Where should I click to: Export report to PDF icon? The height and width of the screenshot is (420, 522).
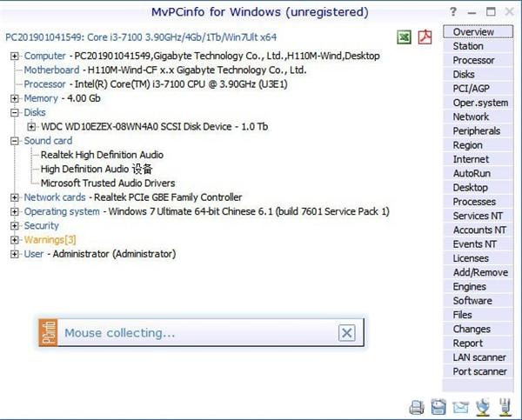[x=425, y=37]
